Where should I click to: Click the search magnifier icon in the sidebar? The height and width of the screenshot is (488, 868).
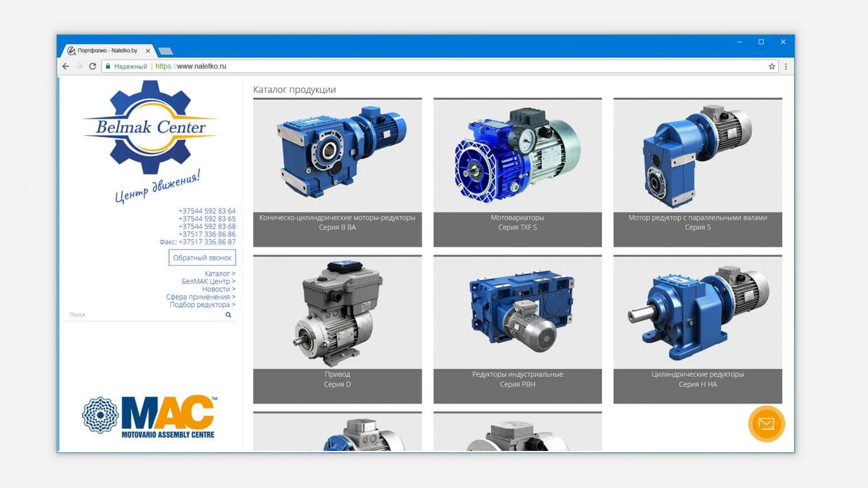(x=229, y=315)
